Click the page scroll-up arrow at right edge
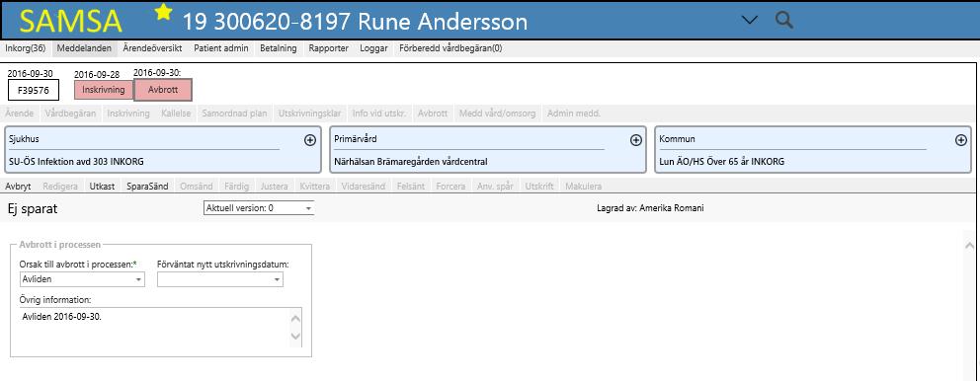980x381 pixels. tap(970, 246)
